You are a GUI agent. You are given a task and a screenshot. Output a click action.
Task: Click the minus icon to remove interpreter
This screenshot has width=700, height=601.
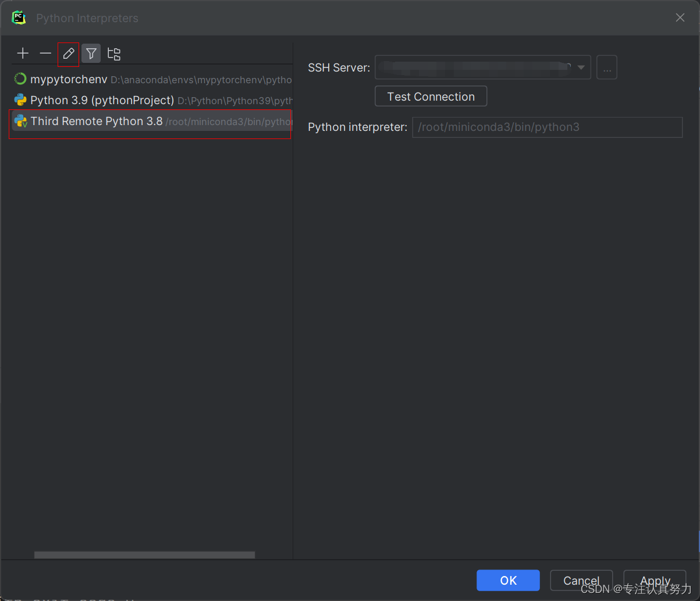pos(45,54)
